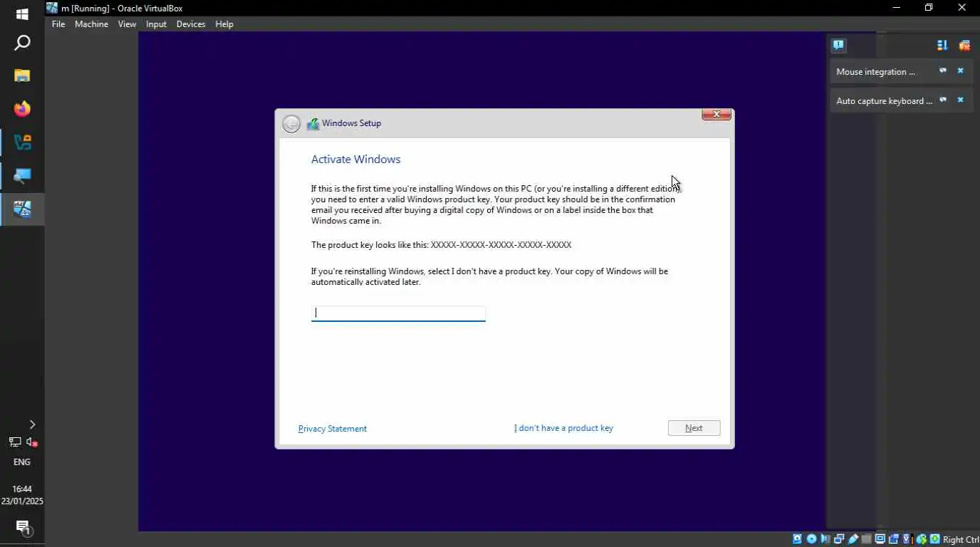The height and width of the screenshot is (547, 980).
Task: Click the back arrow in Windows Setup
Action: click(x=291, y=124)
